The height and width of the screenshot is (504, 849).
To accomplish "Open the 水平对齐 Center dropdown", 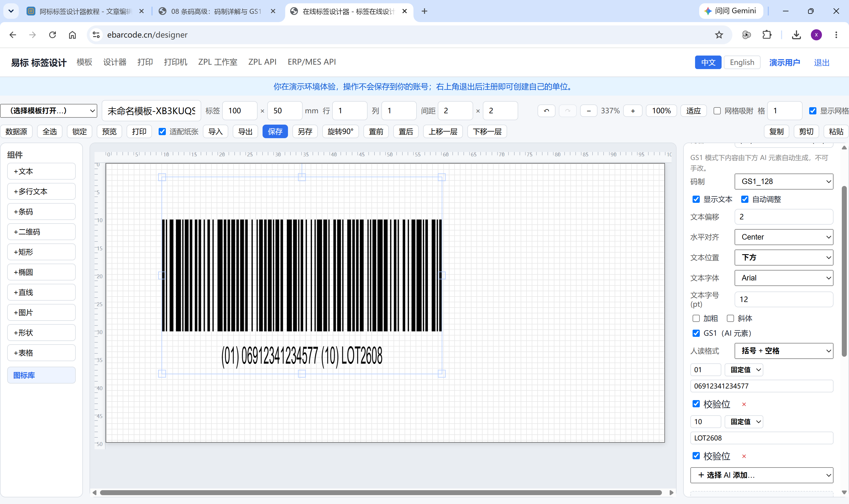I will click(784, 237).
